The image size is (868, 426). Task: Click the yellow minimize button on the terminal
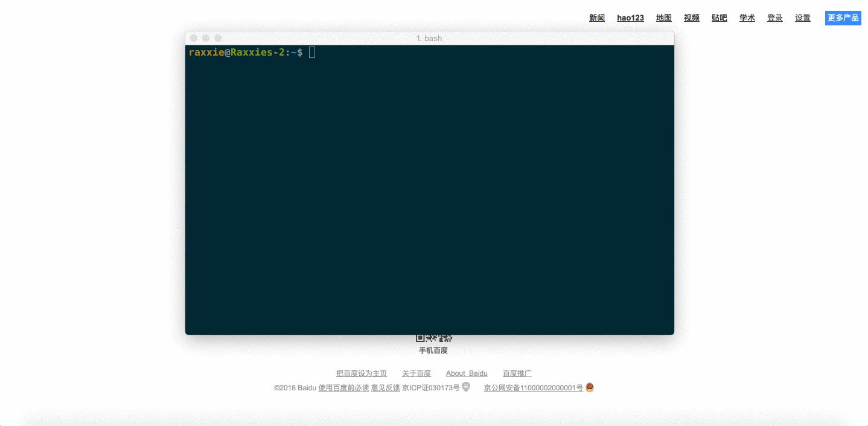[x=206, y=37]
